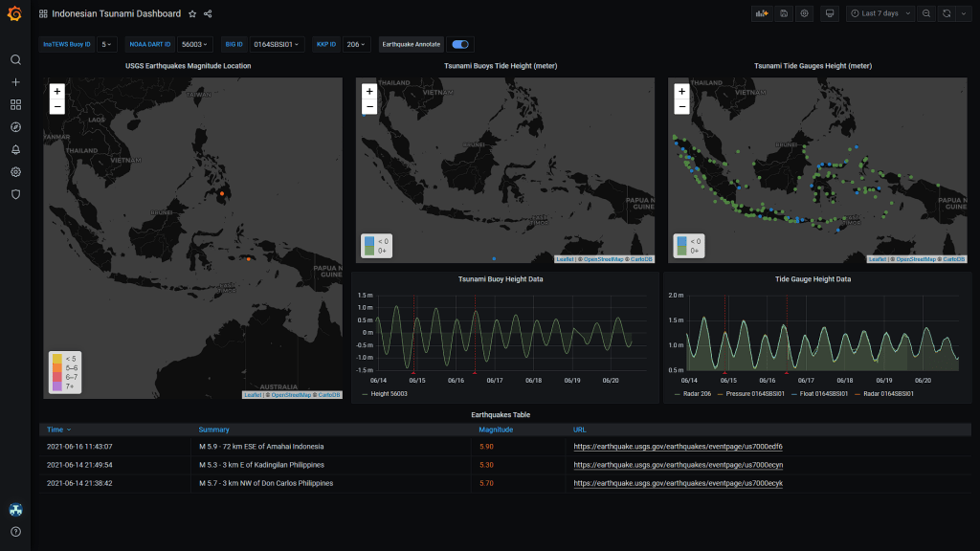Click orange earthquake marker near Philippines
The image size is (980, 551).
tap(222, 193)
